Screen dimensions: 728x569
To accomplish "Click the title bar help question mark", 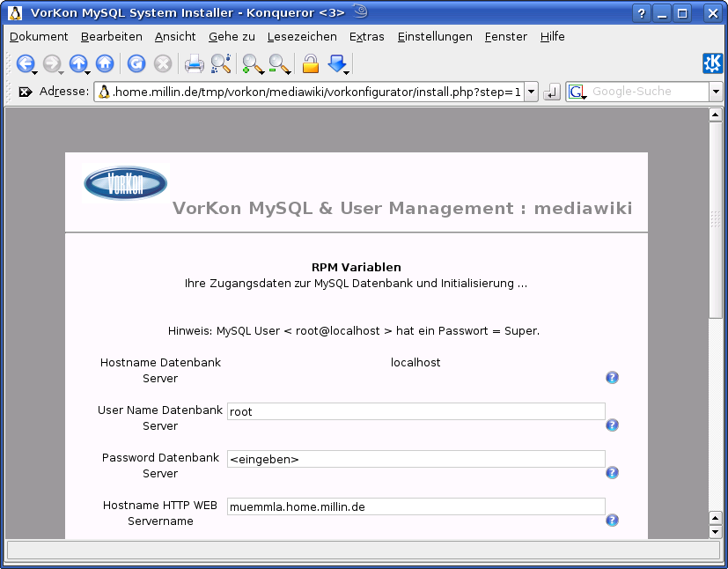I will 641,13.
